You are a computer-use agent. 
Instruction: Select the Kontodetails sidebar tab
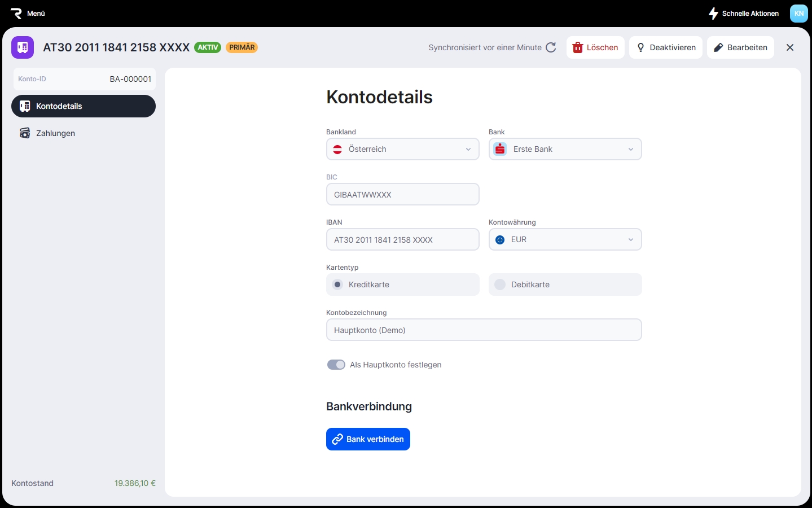(84, 106)
